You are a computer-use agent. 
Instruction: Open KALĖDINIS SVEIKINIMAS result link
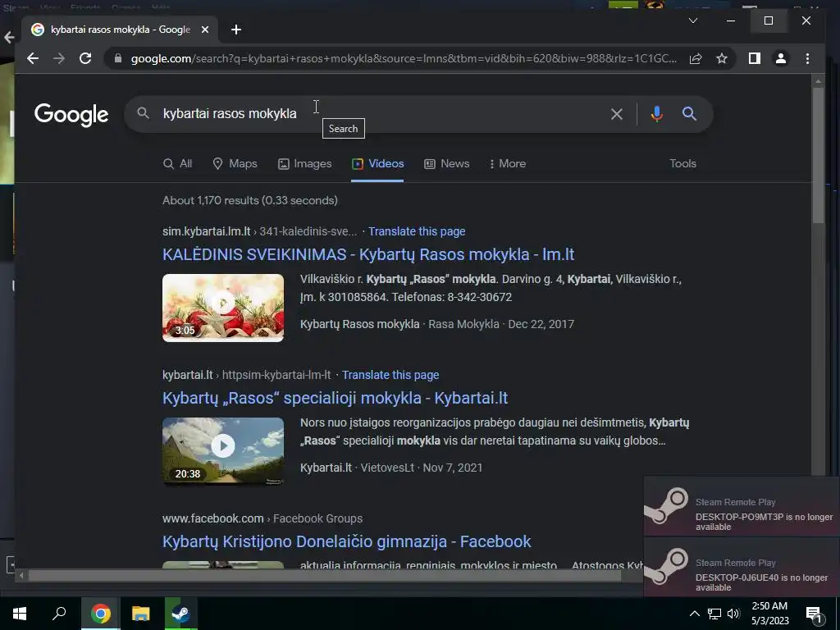pos(368,254)
